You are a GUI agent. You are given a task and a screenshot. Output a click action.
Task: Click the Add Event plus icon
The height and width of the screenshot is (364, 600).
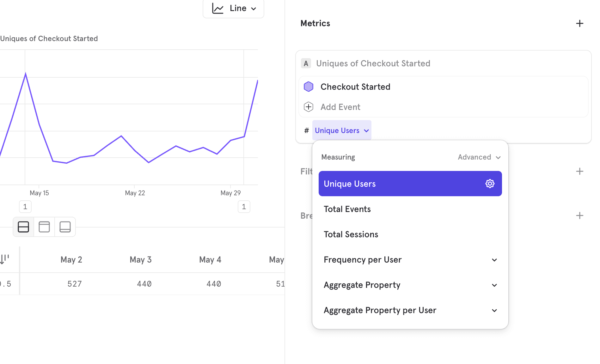(308, 107)
